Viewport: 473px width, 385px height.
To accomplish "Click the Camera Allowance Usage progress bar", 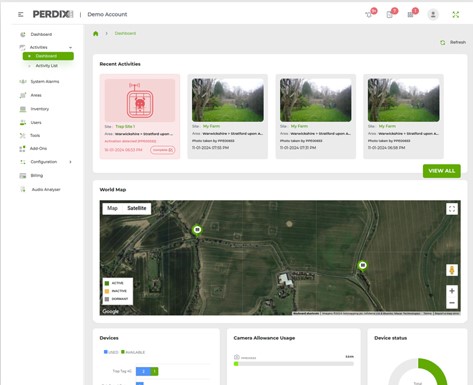I will [294, 364].
